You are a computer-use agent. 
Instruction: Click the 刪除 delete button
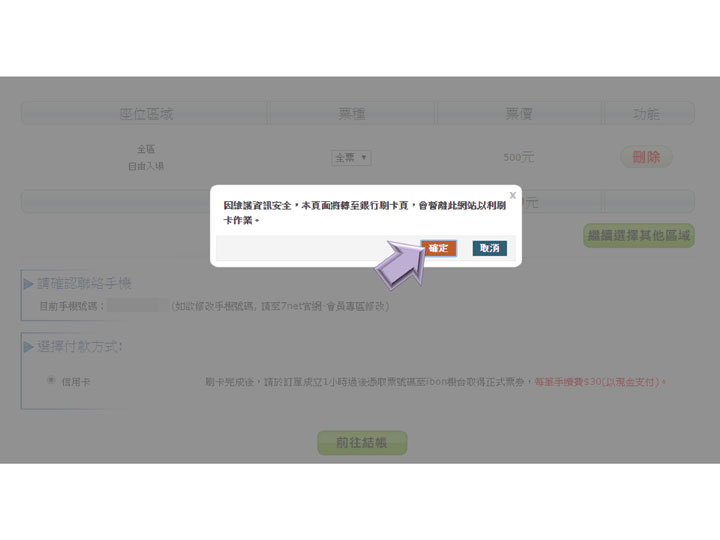(646, 157)
